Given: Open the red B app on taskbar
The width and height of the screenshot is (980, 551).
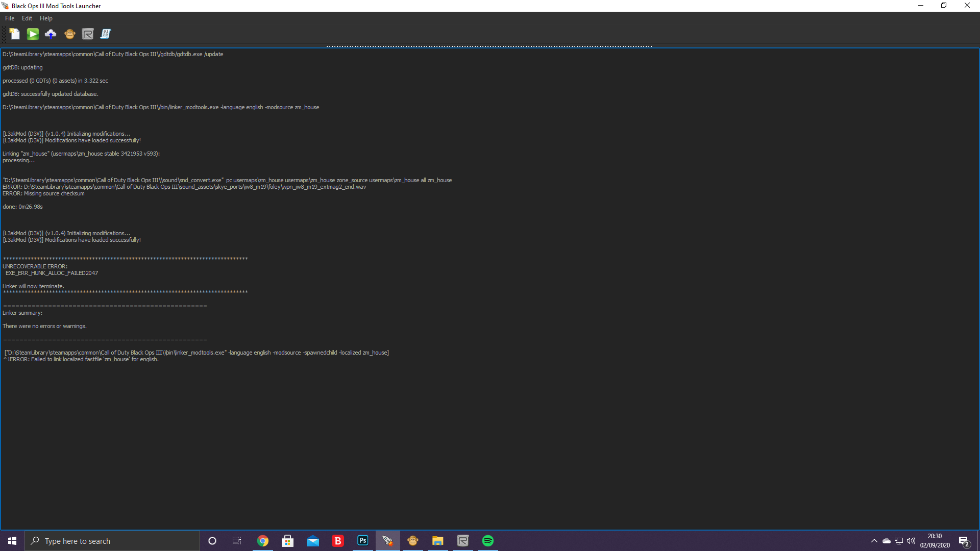Looking at the screenshot, I should point(338,541).
